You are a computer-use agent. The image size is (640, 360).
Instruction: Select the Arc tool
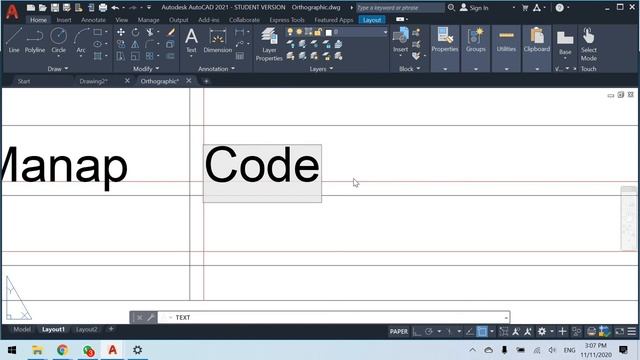click(81, 40)
